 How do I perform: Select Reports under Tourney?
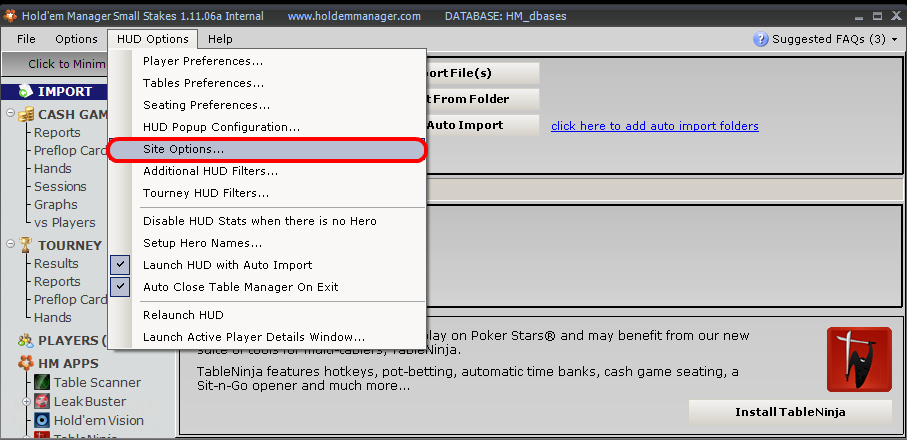(57, 281)
